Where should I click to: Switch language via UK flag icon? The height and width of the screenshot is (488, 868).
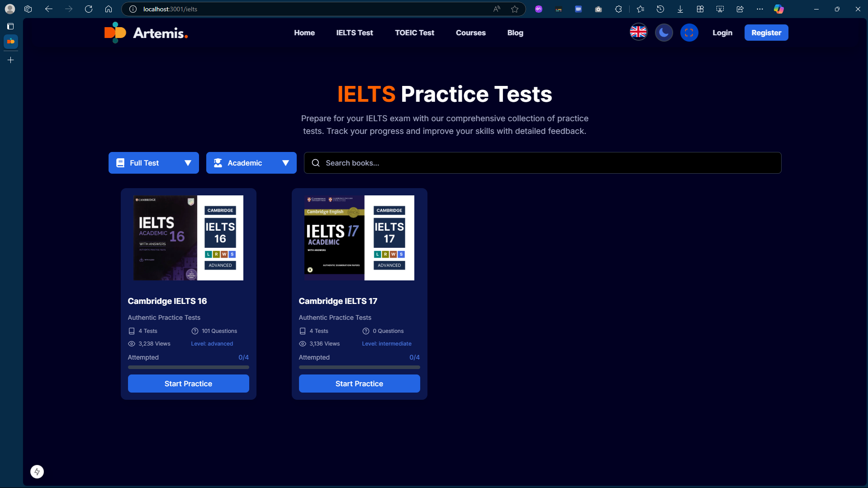pyautogui.click(x=638, y=32)
